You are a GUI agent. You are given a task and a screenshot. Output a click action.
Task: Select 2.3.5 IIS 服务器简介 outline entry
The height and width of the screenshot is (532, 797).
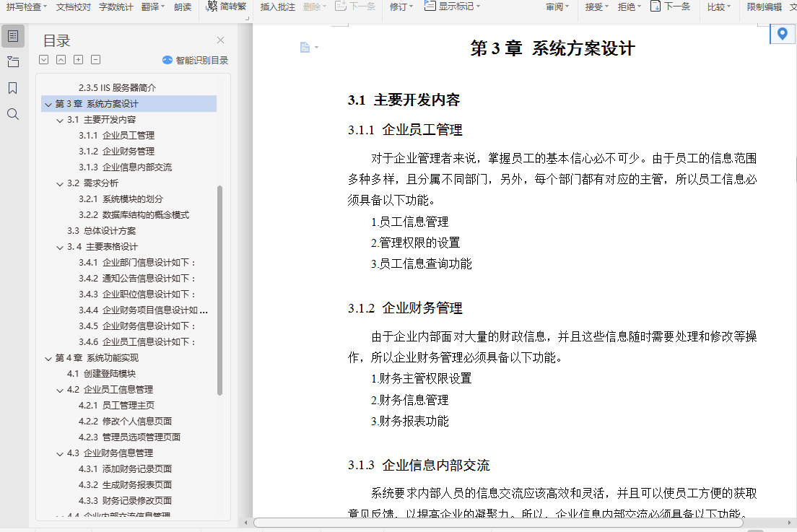point(118,88)
